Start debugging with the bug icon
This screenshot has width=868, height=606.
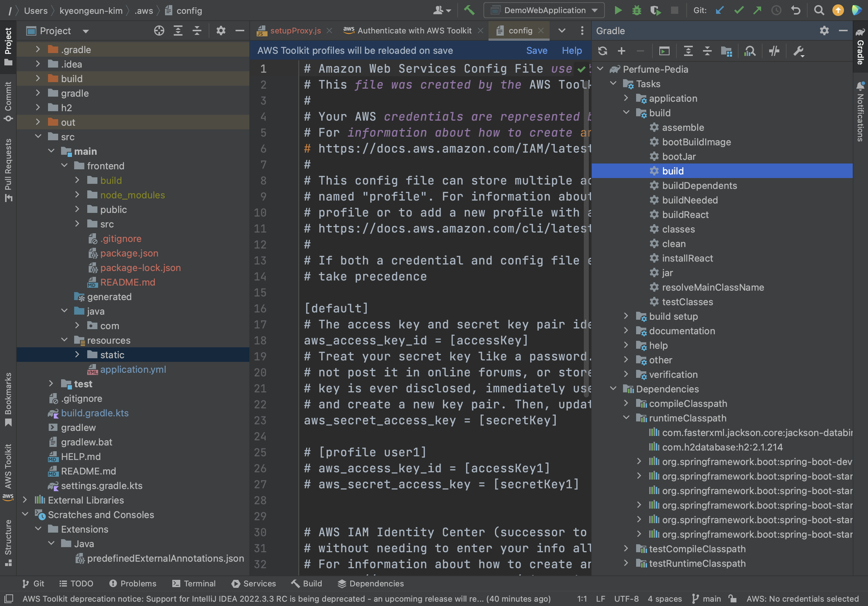(x=636, y=10)
